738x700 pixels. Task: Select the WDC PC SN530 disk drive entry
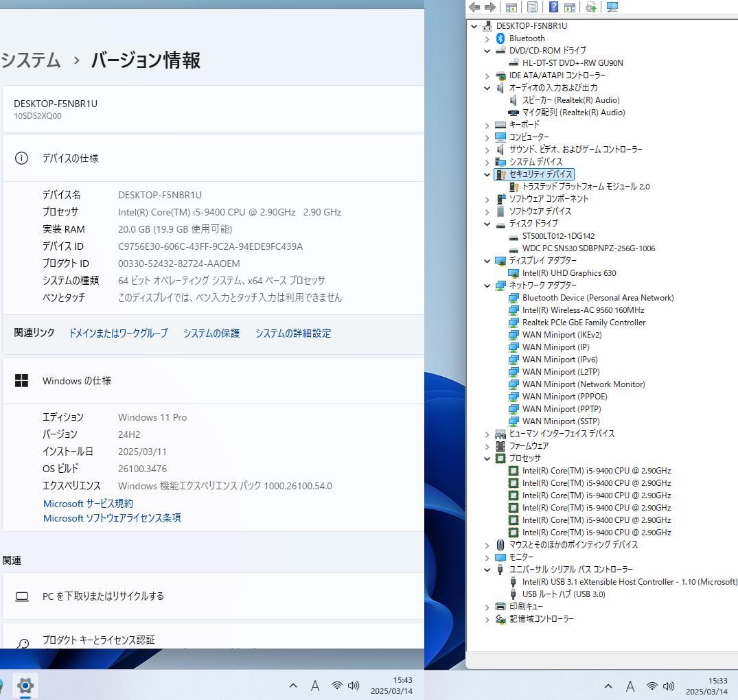tap(588, 248)
